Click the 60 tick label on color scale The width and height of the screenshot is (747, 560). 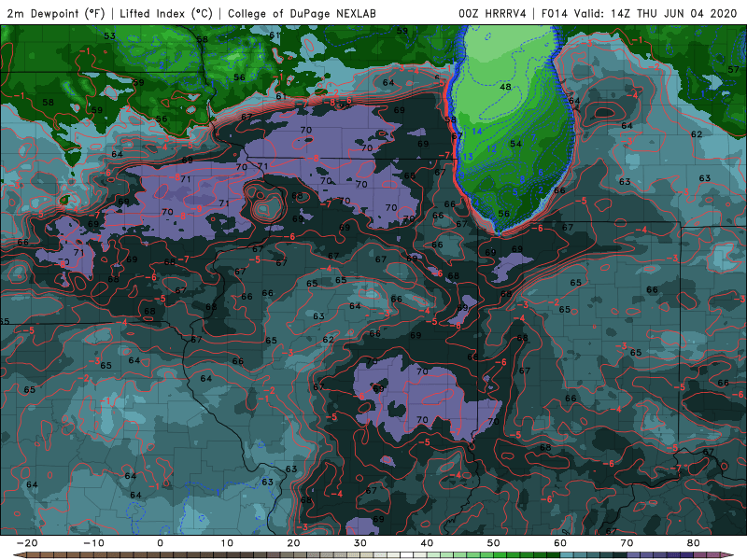(560, 543)
